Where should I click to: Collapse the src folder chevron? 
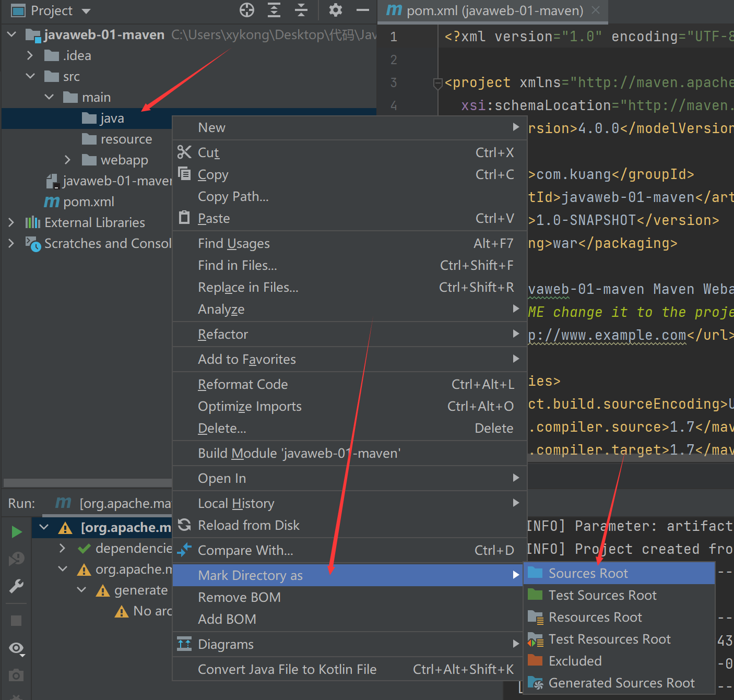tap(30, 76)
